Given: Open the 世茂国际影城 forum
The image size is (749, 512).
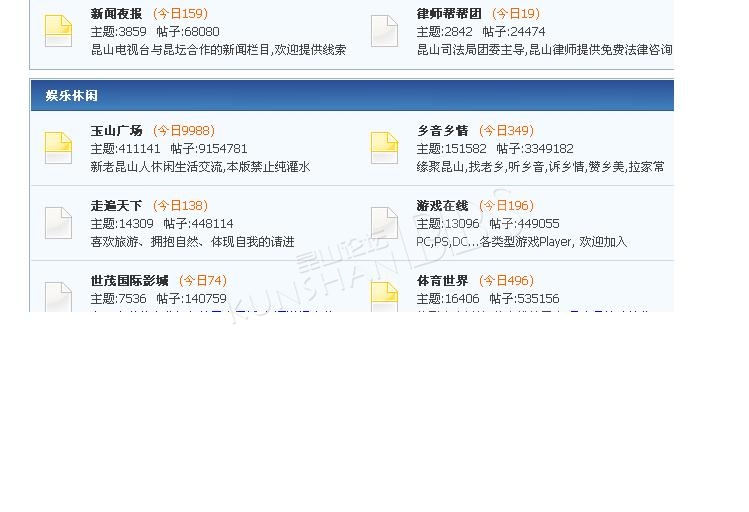Looking at the screenshot, I should [129, 281].
